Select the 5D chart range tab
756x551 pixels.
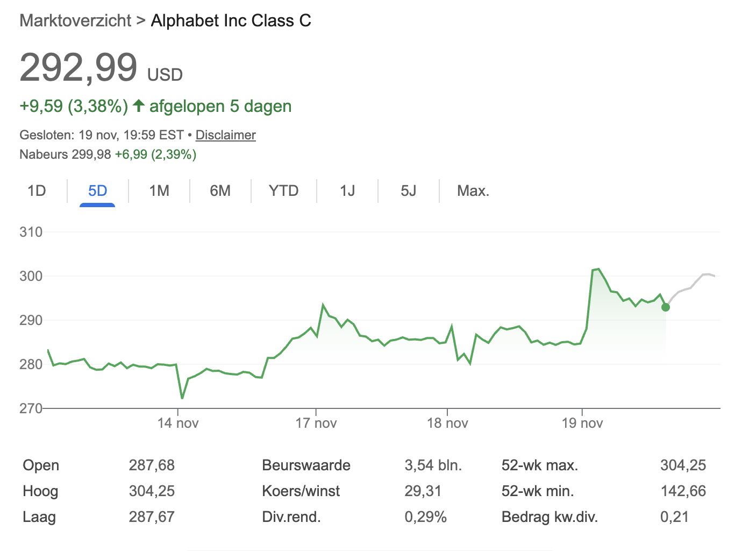tap(97, 191)
